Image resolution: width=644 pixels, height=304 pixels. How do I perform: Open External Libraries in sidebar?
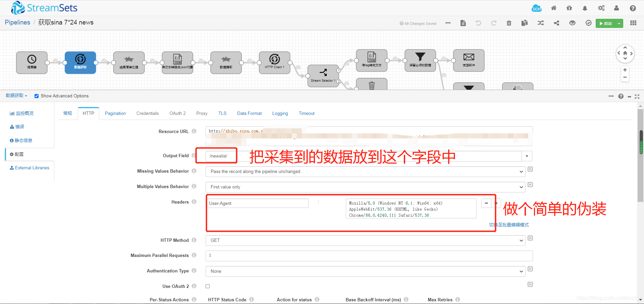30,168
